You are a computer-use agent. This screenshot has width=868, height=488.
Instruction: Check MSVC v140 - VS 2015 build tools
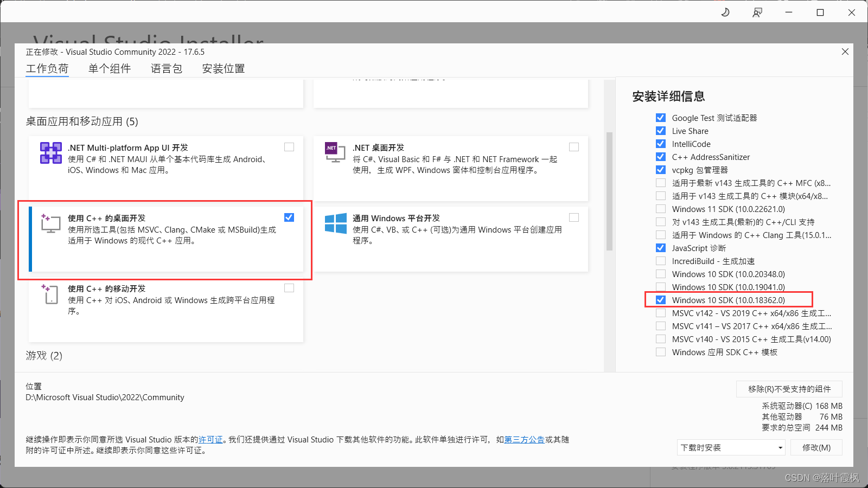pos(661,339)
